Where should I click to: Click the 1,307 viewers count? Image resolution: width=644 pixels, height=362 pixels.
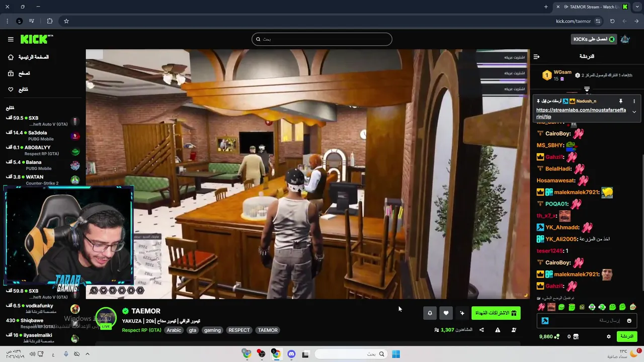(x=453, y=330)
